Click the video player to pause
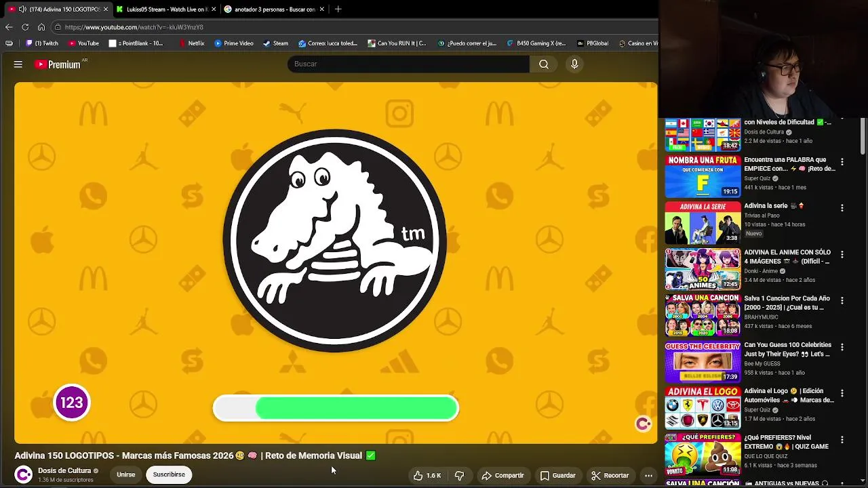Viewport: 868px width, 488px height. pyautogui.click(x=336, y=262)
